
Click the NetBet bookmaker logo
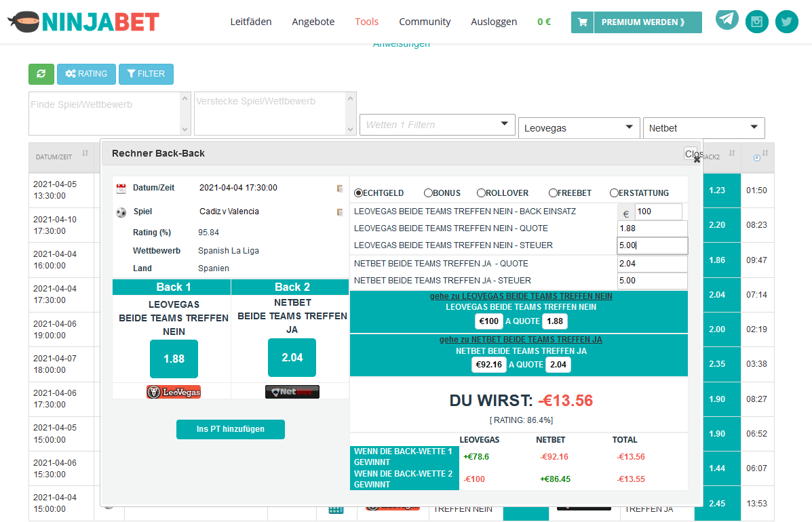(292, 392)
